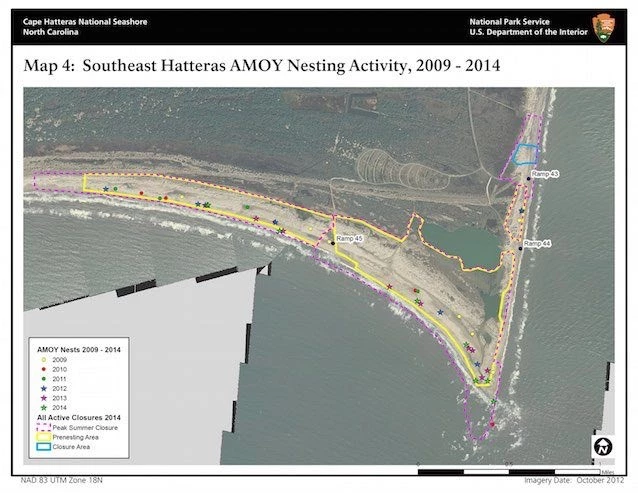Image resolution: width=638 pixels, height=493 pixels.
Task: Click the NAD 83 UTM Zone 18N label
Action: (62, 483)
